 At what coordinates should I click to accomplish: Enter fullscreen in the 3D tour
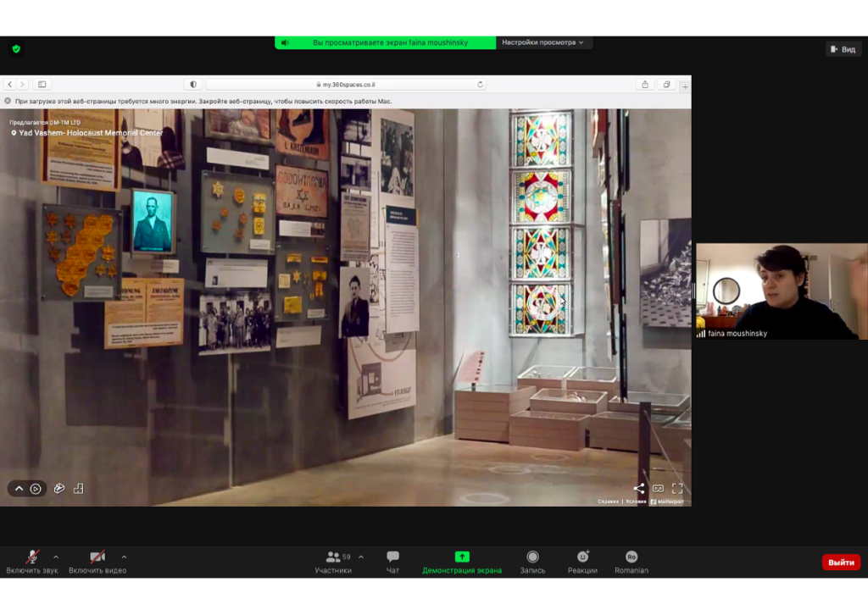click(x=677, y=488)
